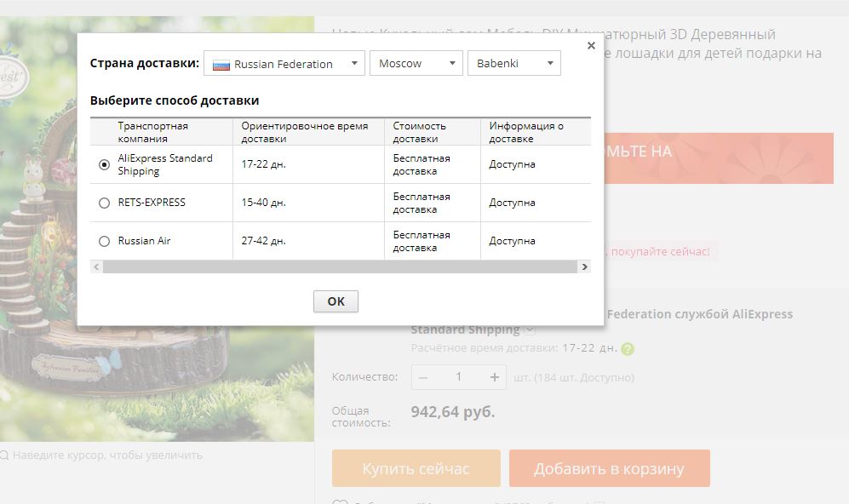Viewport: 849px width, 504px height.
Task: Click the table's scroll left arrow
Action: [96, 267]
